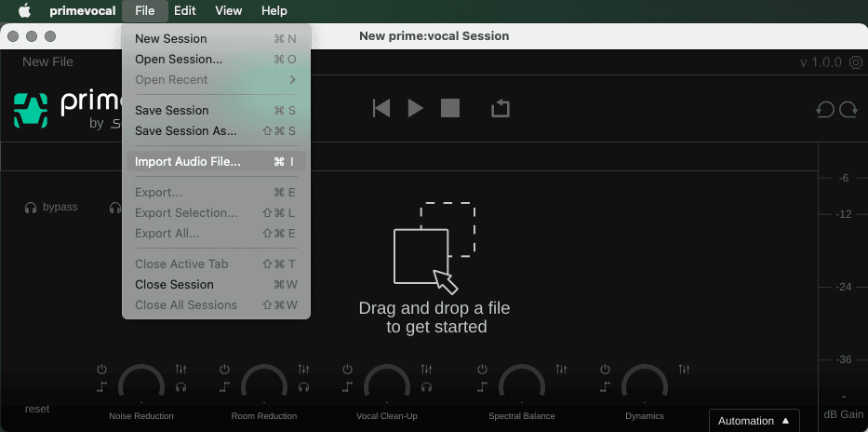Start playback with the play button

[x=416, y=108]
